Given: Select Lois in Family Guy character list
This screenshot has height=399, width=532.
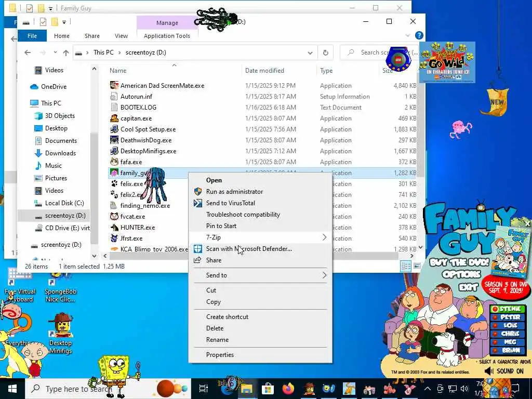Looking at the screenshot, I should (507, 325).
